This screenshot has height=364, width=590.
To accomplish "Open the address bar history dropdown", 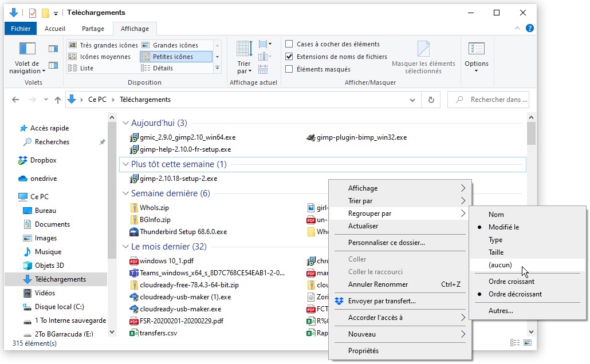I will point(412,100).
